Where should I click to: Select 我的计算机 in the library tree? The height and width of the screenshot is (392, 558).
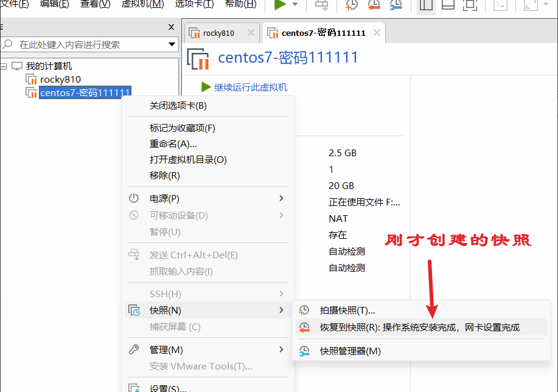49,66
